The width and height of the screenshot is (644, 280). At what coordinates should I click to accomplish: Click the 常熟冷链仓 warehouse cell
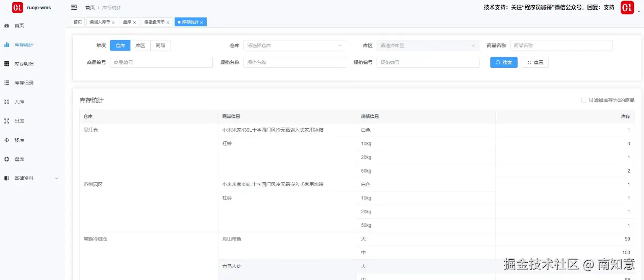pos(149,256)
